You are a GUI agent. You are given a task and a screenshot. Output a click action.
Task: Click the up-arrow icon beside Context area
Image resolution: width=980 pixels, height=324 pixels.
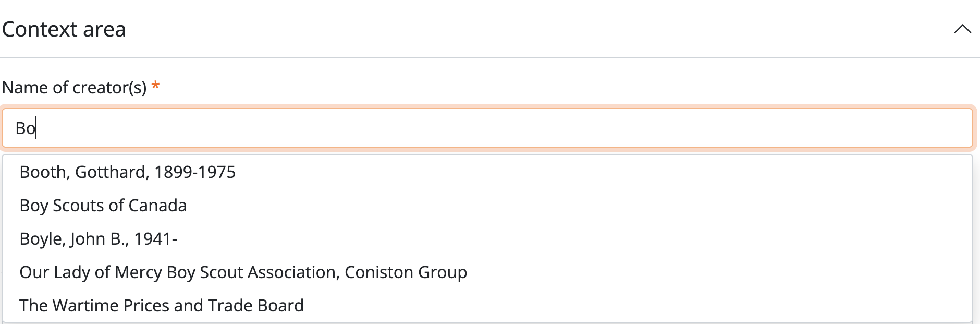tap(962, 29)
